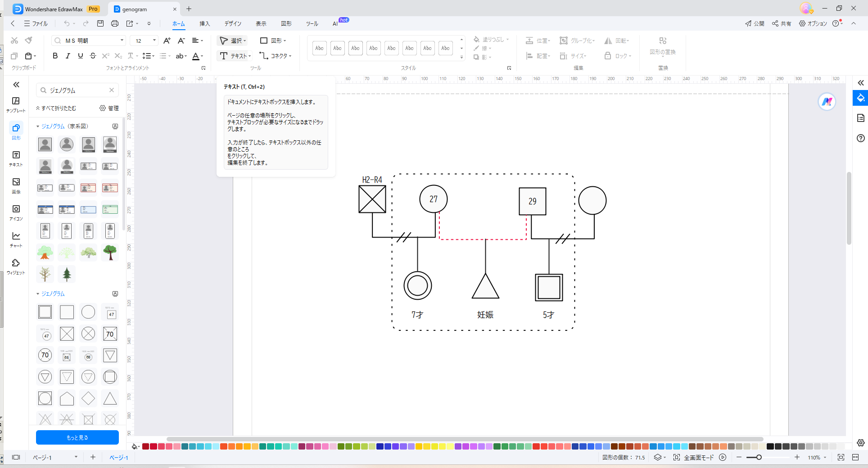This screenshot has height=468, width=868.
Task: Click the Italic formatting icon
Action: 68,56
